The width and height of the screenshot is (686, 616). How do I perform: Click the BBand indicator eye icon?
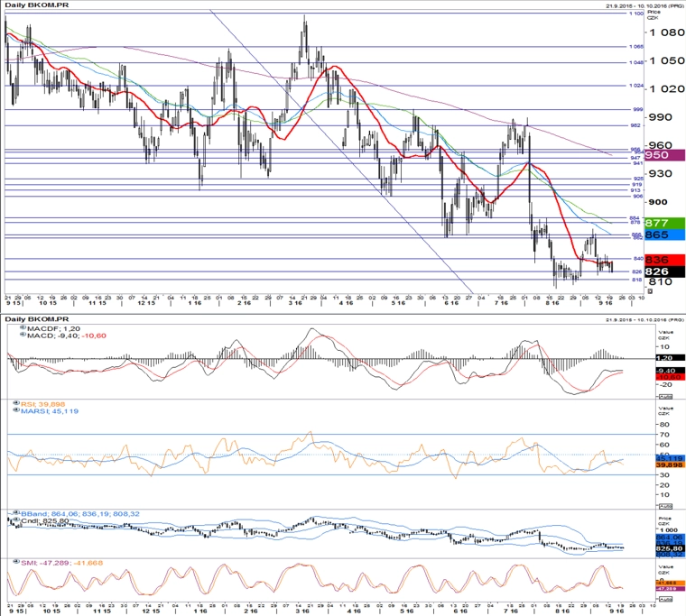(x=16, y=513)
